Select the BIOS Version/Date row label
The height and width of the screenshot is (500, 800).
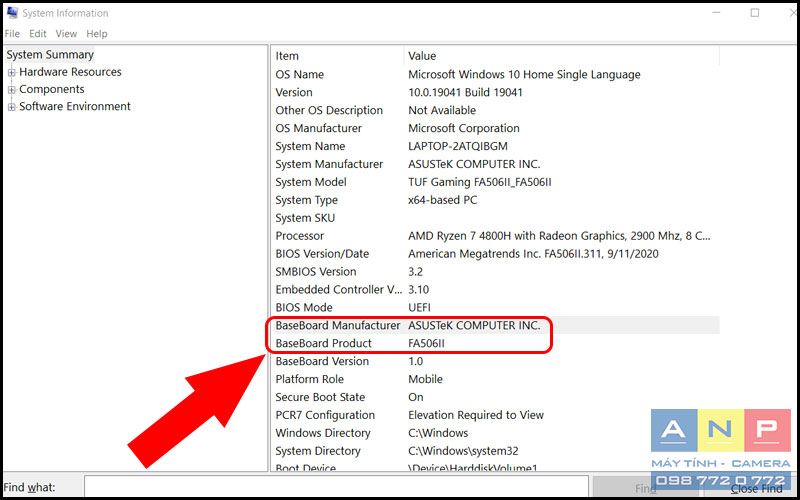pyautogui.click(x=322, y=254)
